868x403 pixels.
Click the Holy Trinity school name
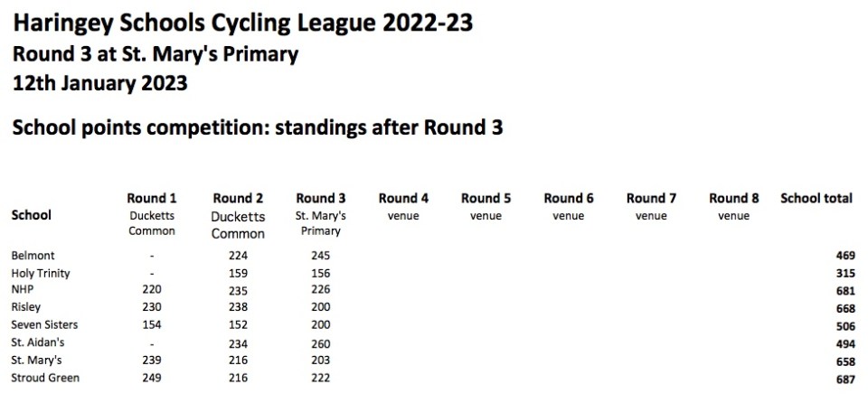pos(40,273)
